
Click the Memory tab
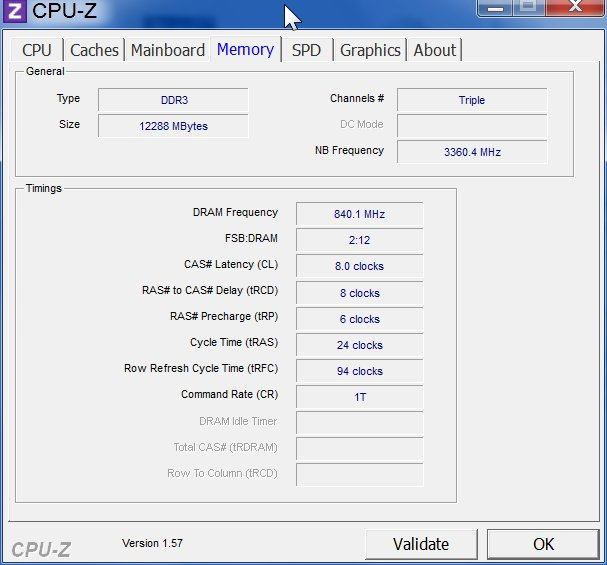(x=245, y=49)
